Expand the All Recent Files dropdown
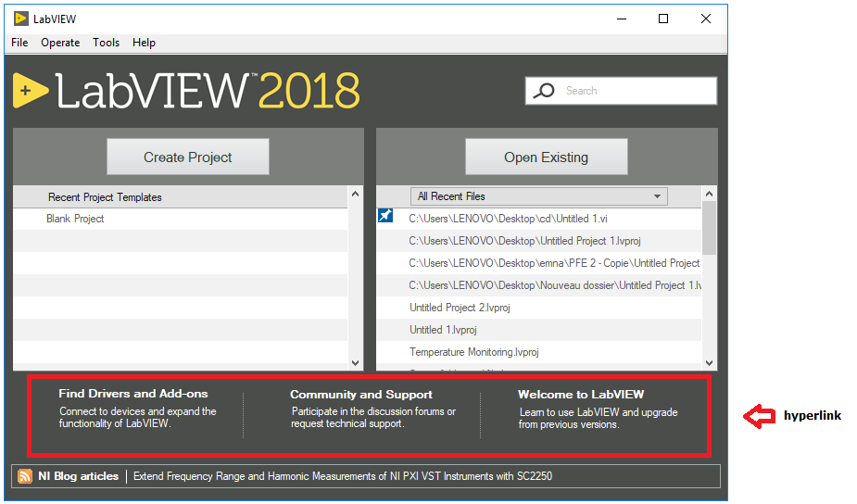This screenshot has height=504, width=857. (x=539, y=196)
